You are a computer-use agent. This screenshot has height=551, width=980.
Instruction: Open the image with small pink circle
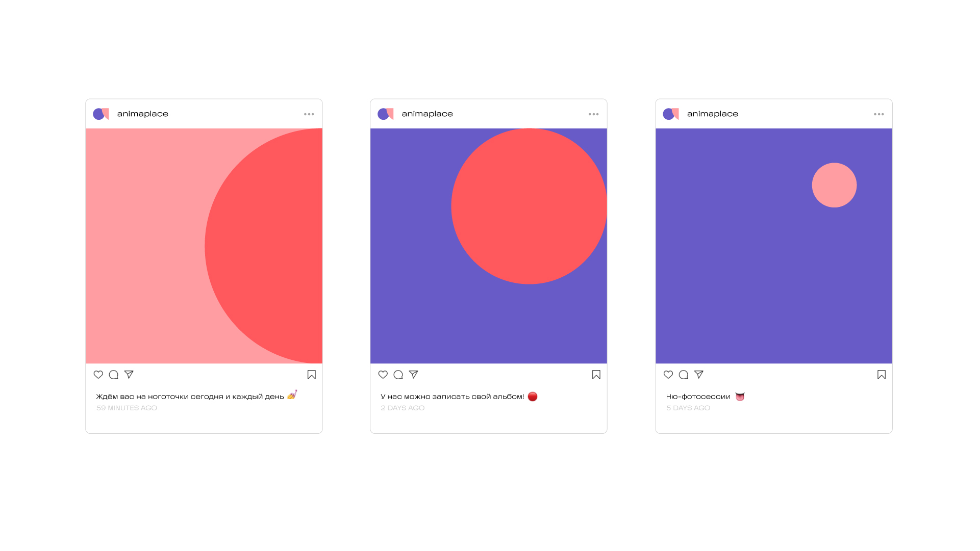tap(774, 246)
